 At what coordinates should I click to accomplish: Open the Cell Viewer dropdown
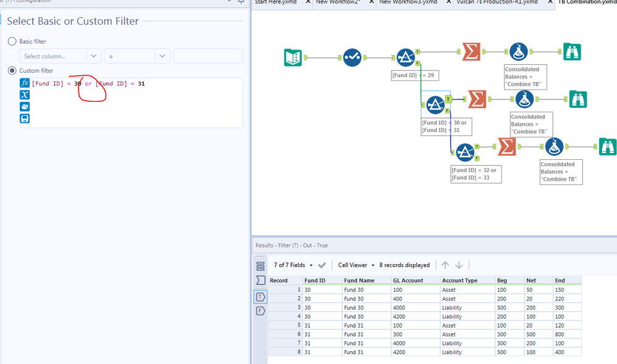(x=356, y=265)
